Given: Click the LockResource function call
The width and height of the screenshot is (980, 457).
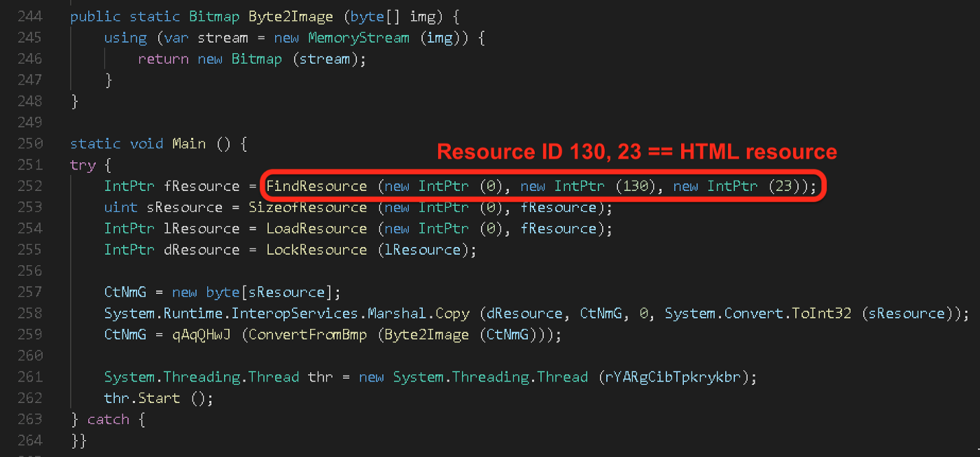Looking at the screenshot, I should click(316, 250).
